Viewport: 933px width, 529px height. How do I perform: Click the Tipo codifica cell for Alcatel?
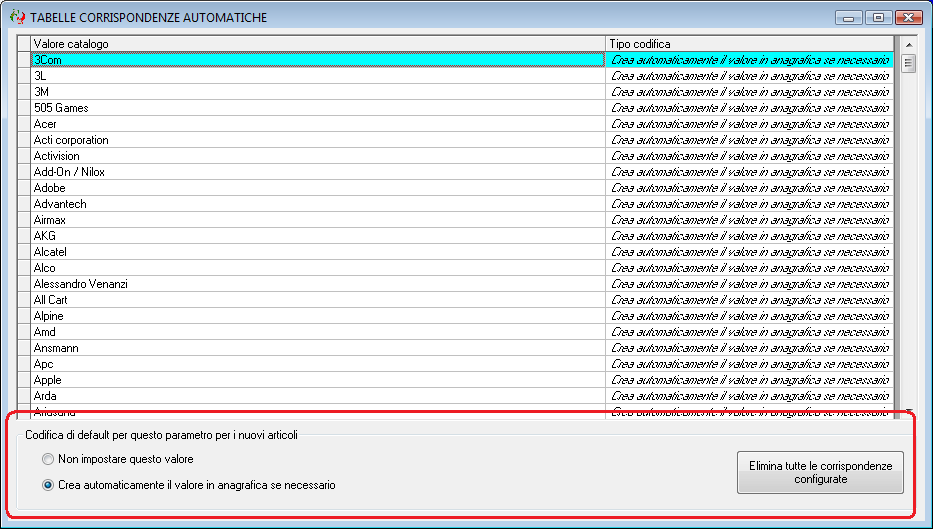coord(750,253)
